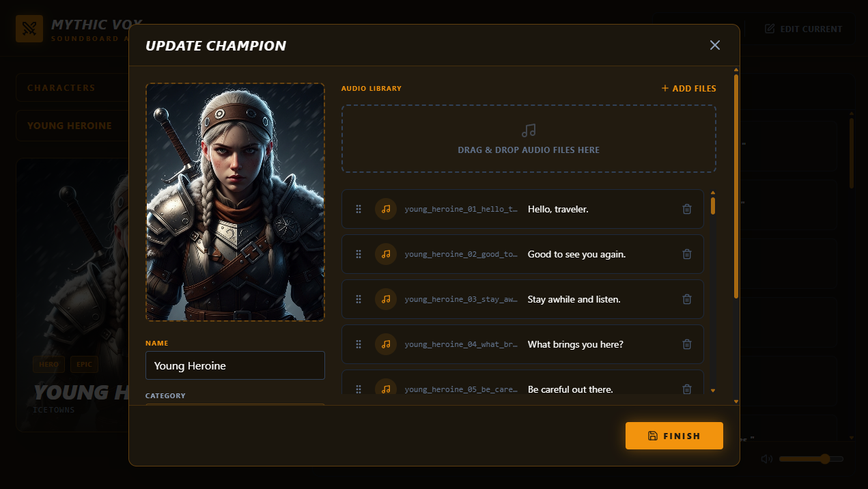Adjust the volume slider
The image size is (868, 489).
point(811,459)
